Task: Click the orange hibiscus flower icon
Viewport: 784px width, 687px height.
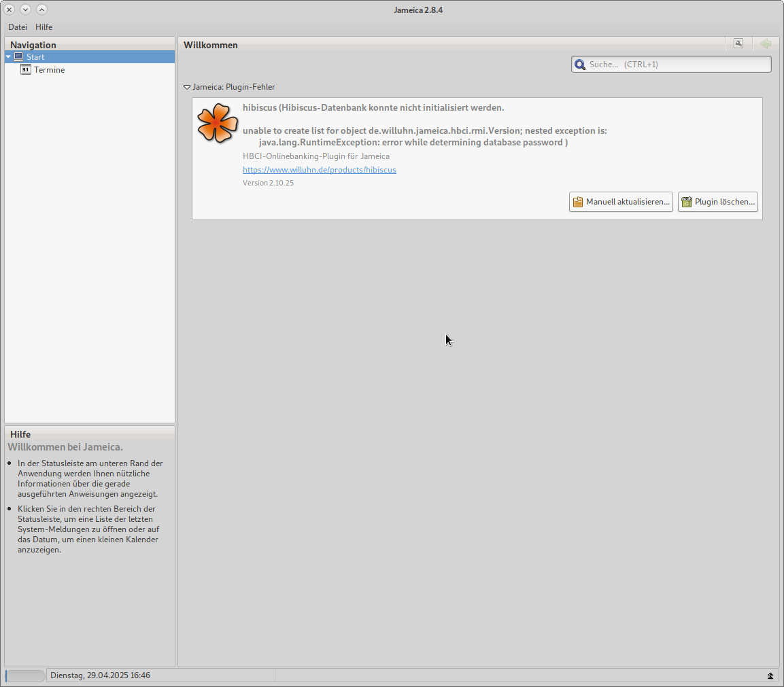Action: 217,123
